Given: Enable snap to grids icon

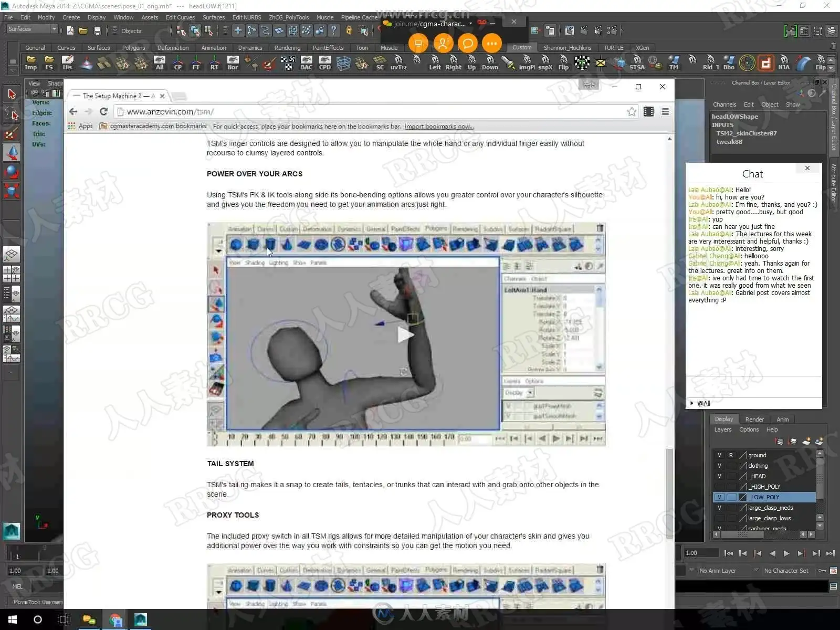Looking at the screenshot, I should tap(238, 30).
